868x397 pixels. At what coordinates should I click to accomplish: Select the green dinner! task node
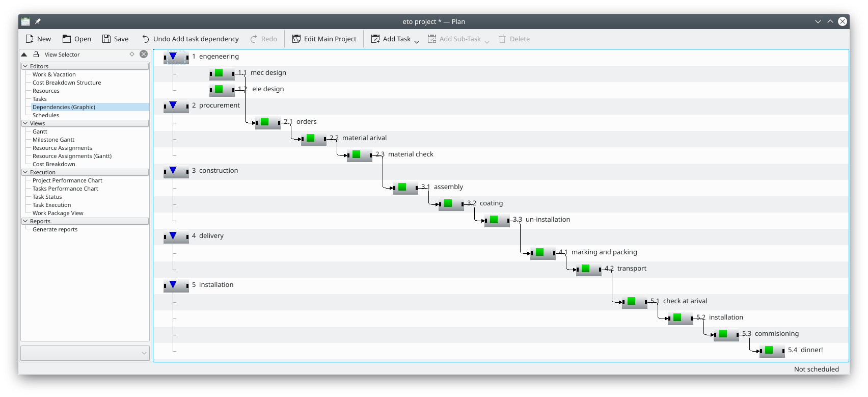pos(769,350)
